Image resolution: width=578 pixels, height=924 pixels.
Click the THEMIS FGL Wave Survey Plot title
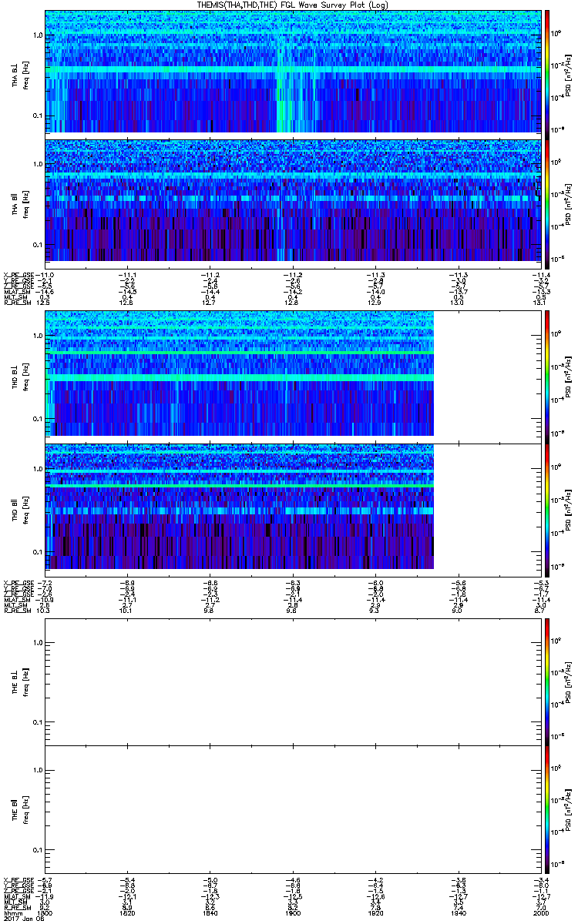(x=293, y=5)
